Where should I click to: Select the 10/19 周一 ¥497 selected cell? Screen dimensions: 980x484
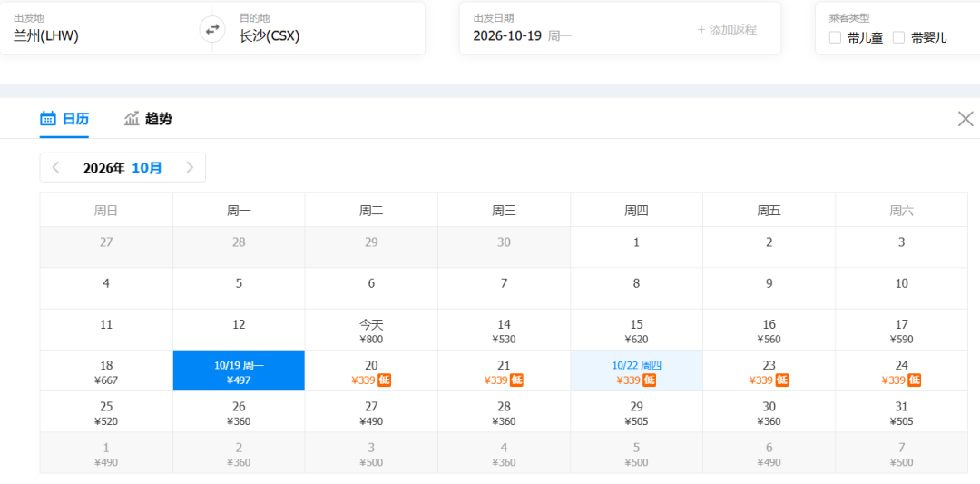tap(239, 370)
